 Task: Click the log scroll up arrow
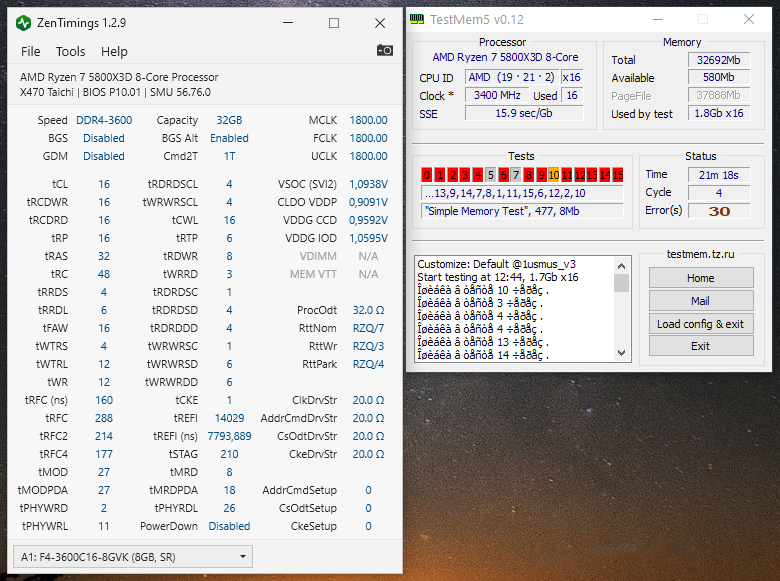coord(621,266)
